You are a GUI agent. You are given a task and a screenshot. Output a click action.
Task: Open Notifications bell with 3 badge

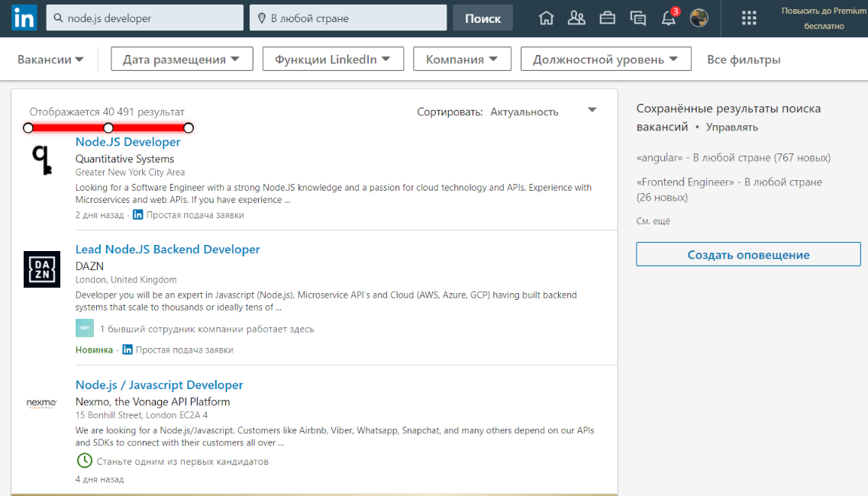coord(670,18)
